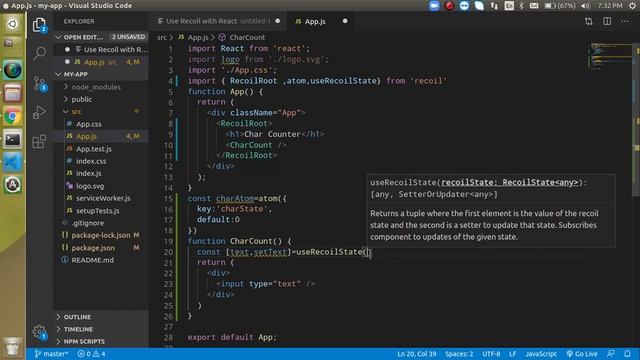Image resolution: width=640 pixels, height=360 pixels.
Task: Open the Explorer view in the activity bar
Action: pyautogui.click(x=40, y=25)
